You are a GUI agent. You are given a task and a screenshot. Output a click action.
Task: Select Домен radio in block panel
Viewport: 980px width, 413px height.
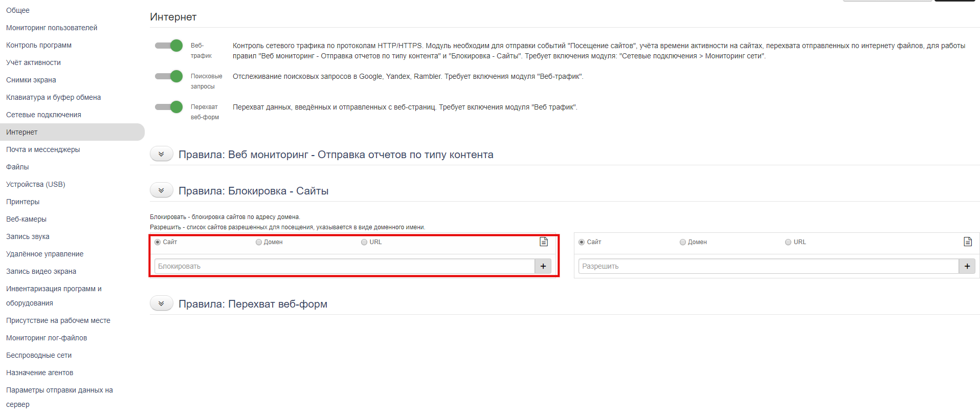259,242
